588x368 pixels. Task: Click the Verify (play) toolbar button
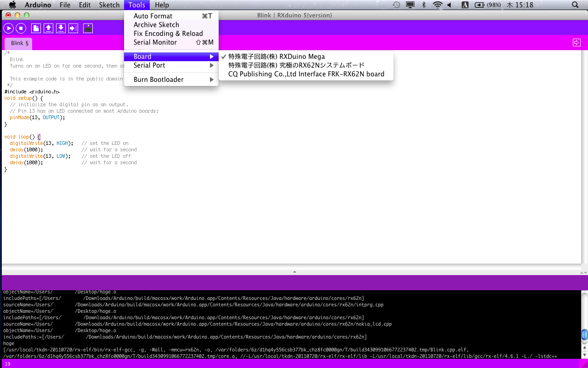8,29
